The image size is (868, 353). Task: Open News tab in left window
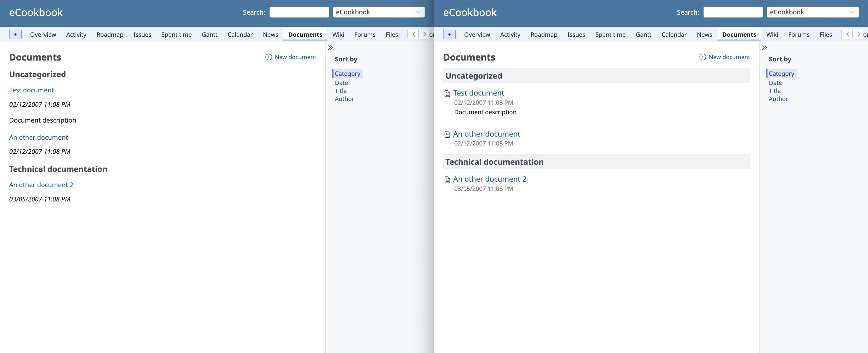click(270, 34)
